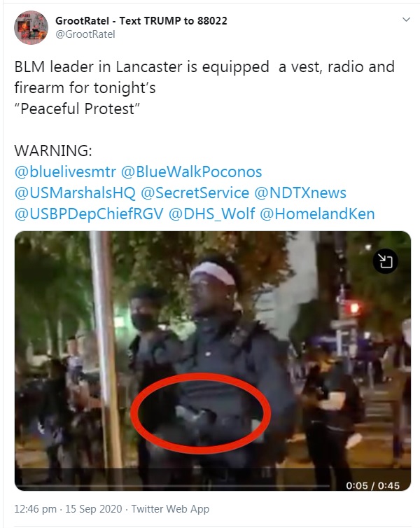Click the GrootRatel display name
The image size is (420, 528).
[x=141, y=21]
